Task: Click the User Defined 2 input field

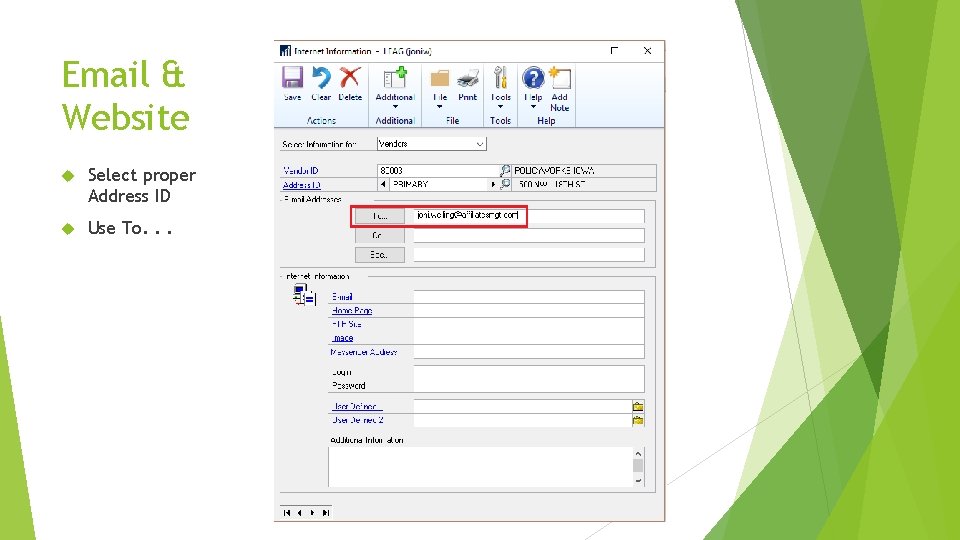Action: click(523, 420)
